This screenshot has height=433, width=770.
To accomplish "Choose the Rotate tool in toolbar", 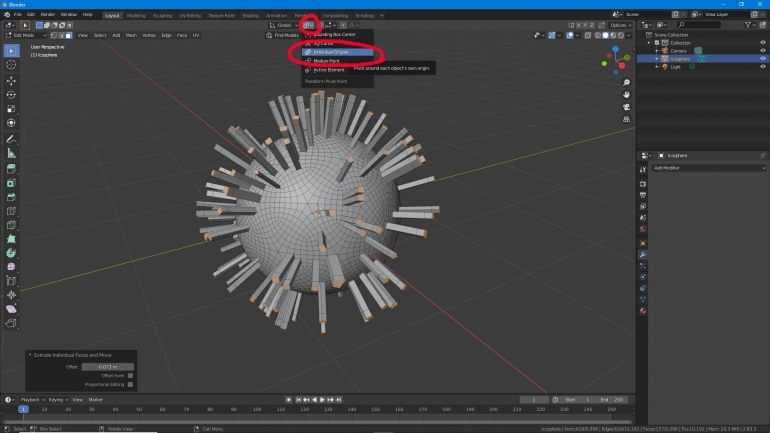I will (x=11, y=95).
